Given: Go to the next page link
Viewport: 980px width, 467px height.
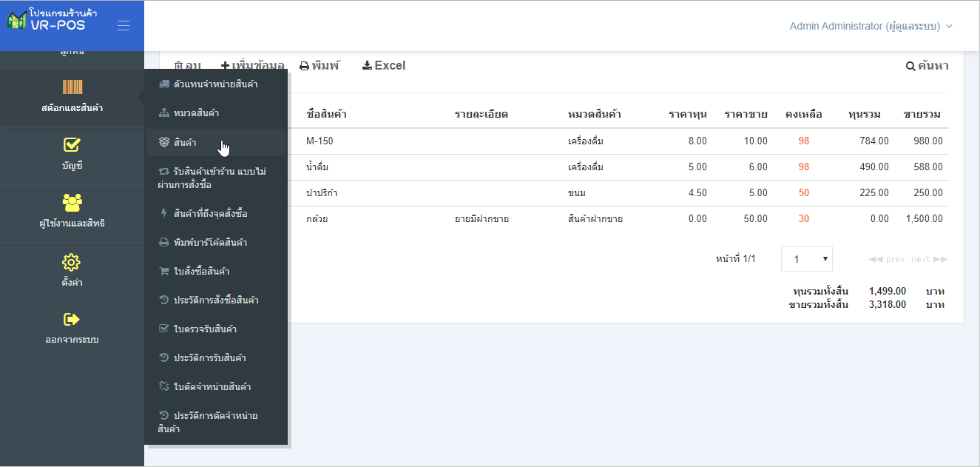Looking at the screenshot, I should point(930,259).
